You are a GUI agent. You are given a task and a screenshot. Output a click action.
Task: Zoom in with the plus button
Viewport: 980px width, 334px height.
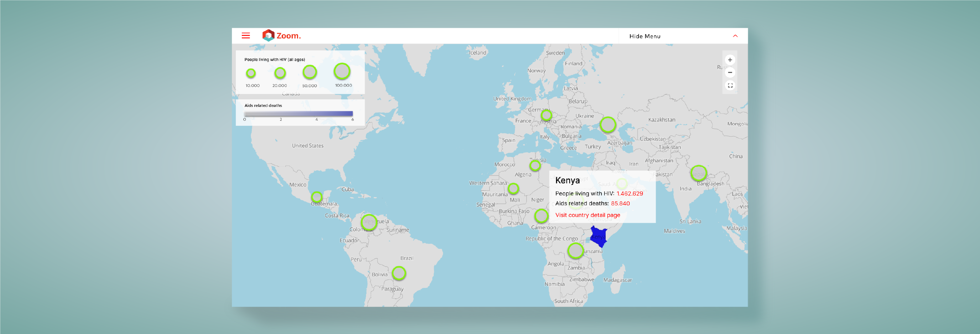[730, 60]
